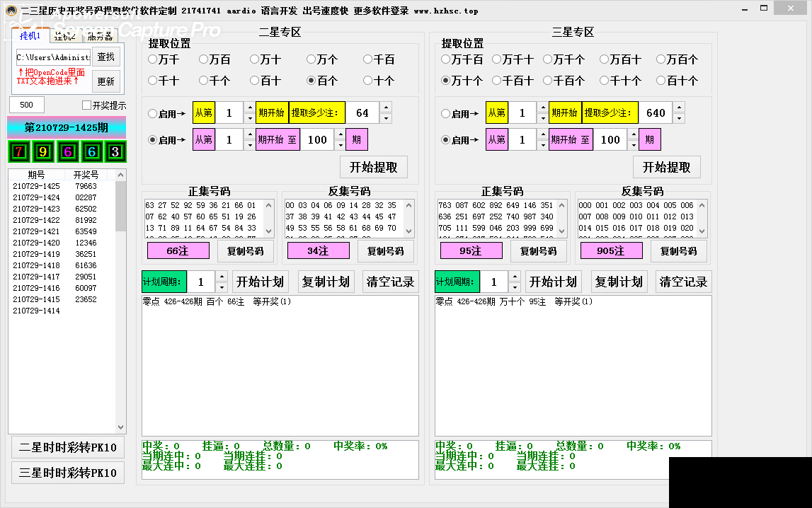This screenshot has height=508, width=812.
Task: Click the 第210729-1425期 banner
Action: coord(67,128)
